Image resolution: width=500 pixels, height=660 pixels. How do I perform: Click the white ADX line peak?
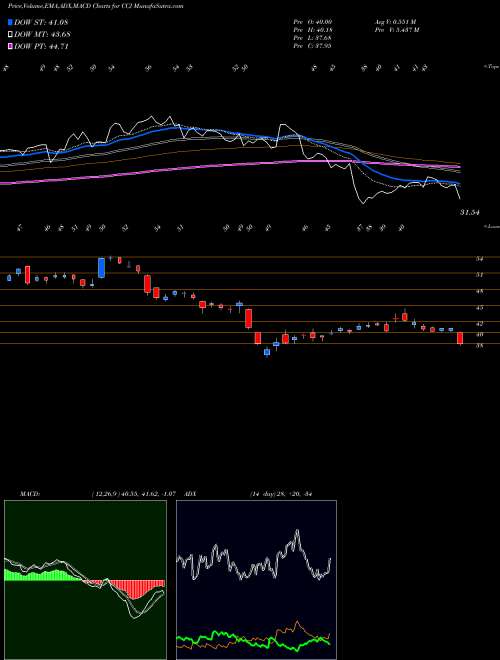(x=297, y=532)
